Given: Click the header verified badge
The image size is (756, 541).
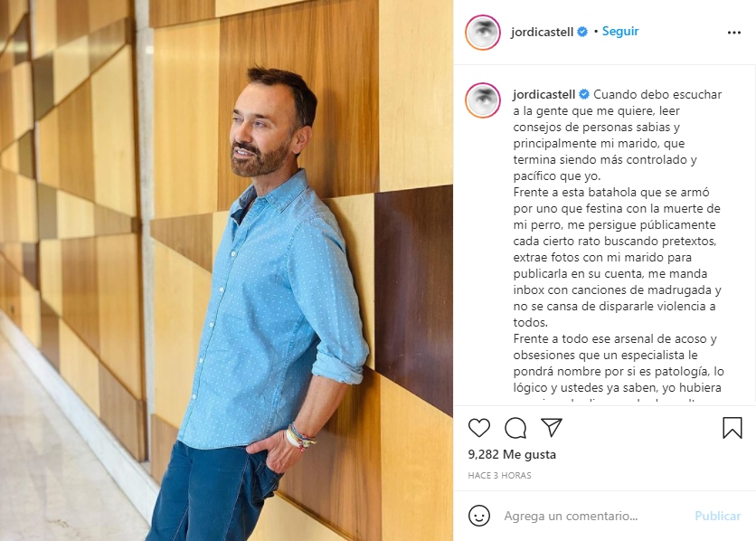Looking at the screenshot, I should pos(582,33).
